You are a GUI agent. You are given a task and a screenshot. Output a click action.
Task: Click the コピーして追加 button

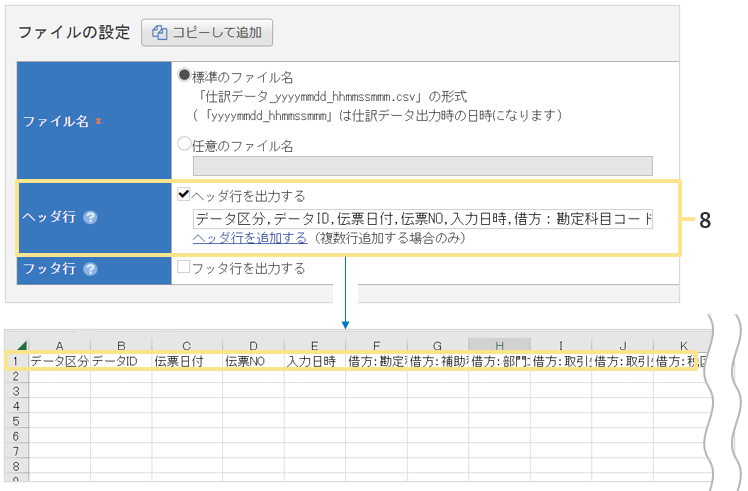207,32
